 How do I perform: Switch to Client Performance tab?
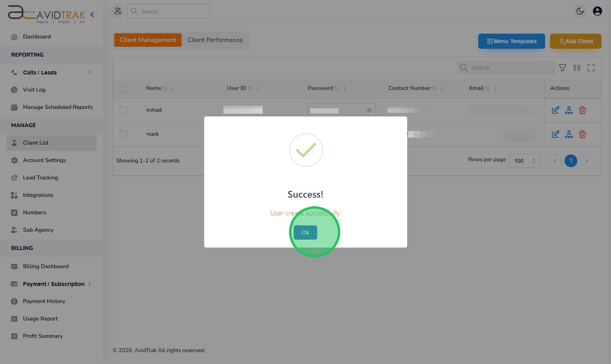(215, 40)
